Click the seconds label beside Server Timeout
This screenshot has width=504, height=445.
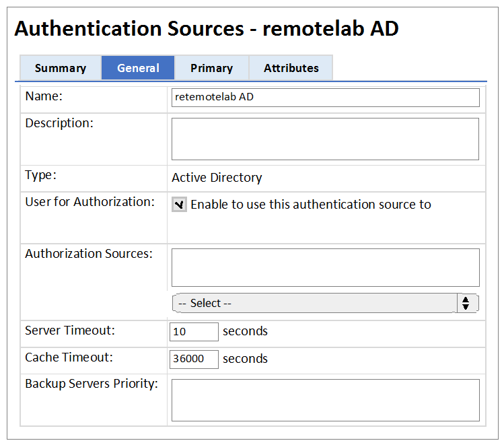pos(245,331)
